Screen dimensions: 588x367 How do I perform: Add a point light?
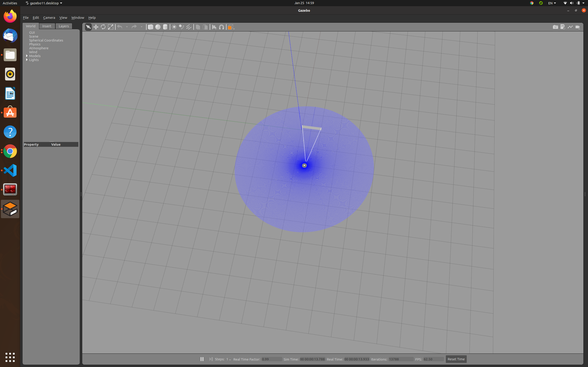click(174, 27)
